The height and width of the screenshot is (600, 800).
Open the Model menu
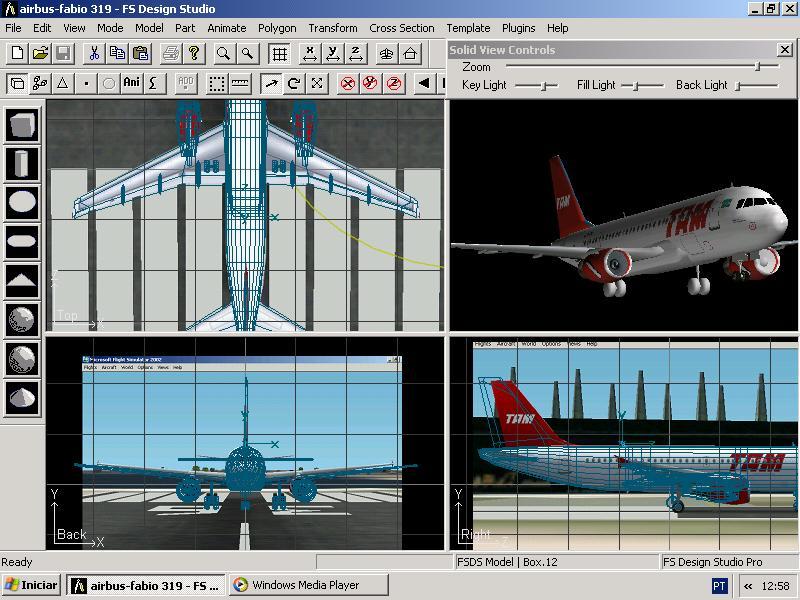[x=149, y=28]
